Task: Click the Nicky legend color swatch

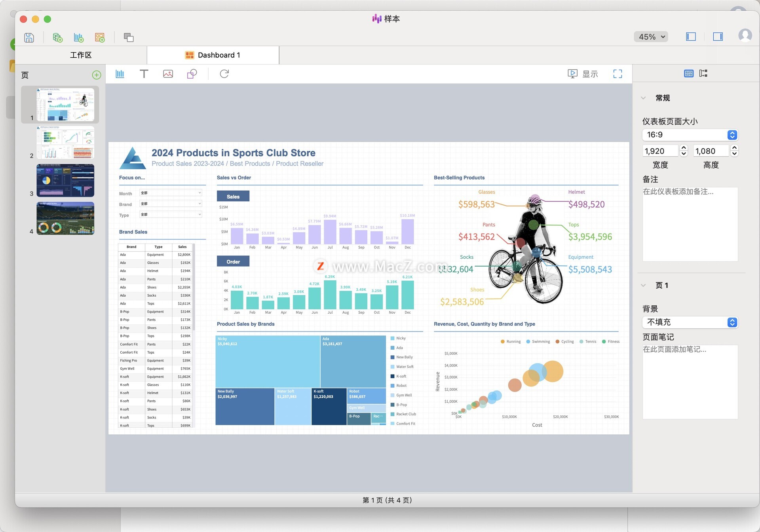Action: tap(392, 338)
